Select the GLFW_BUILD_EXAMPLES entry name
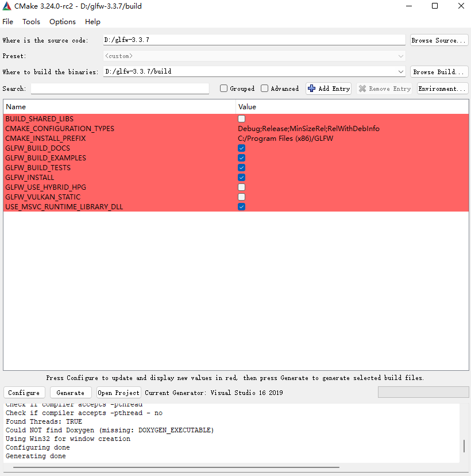 pos(45,158)
